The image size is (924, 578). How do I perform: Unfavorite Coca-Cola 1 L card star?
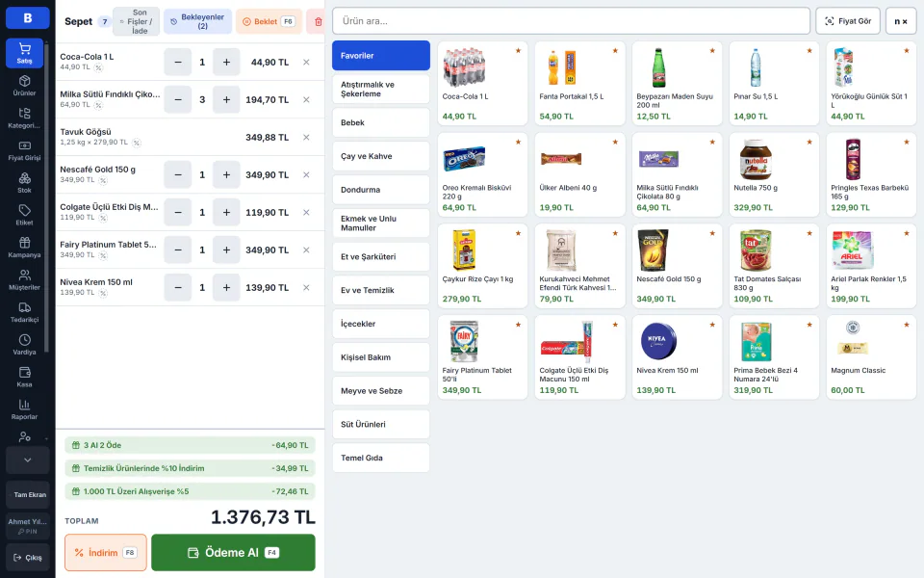tap(518, 51)
